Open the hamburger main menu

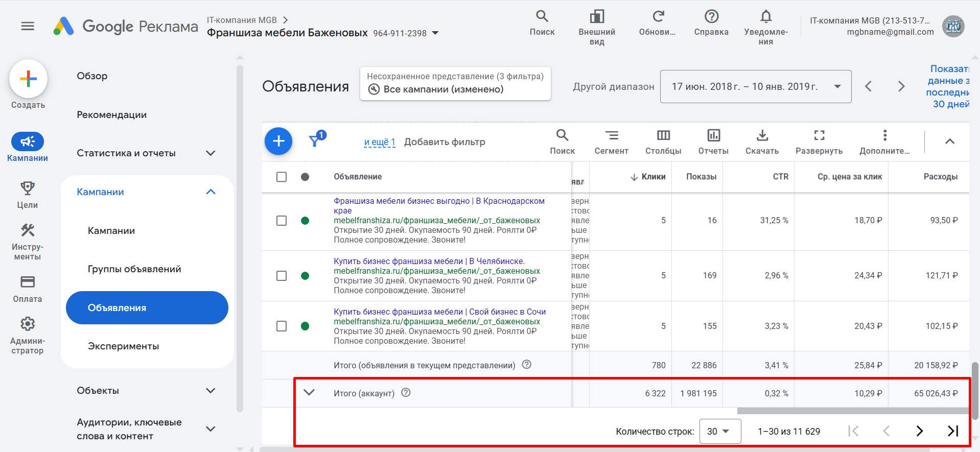coord(28,26)
